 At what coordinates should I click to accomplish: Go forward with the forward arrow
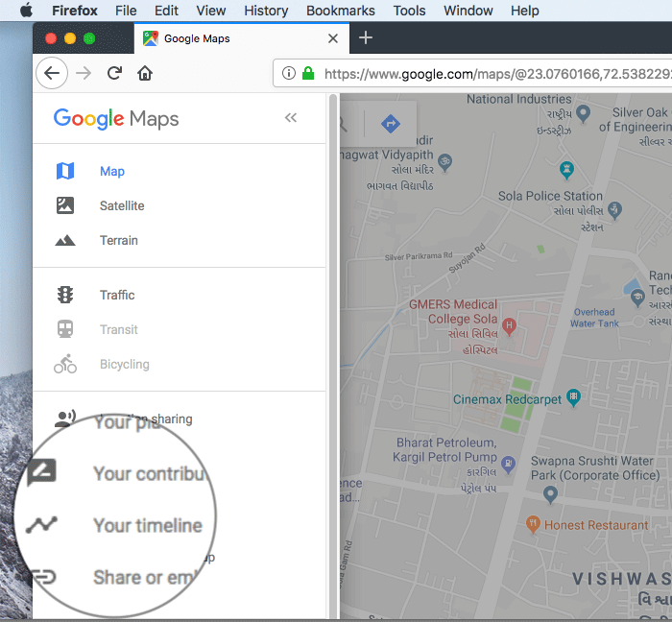tap(84, 73)
